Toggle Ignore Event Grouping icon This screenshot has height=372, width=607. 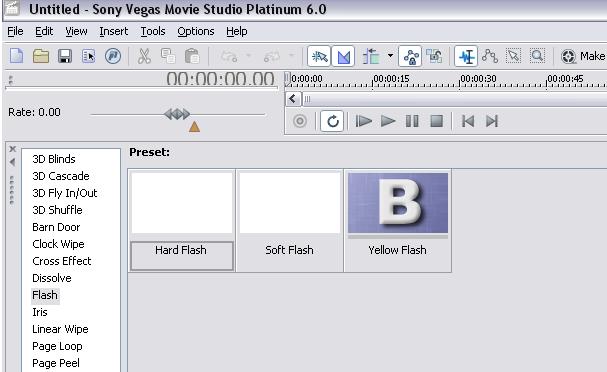tap(434, 57)
